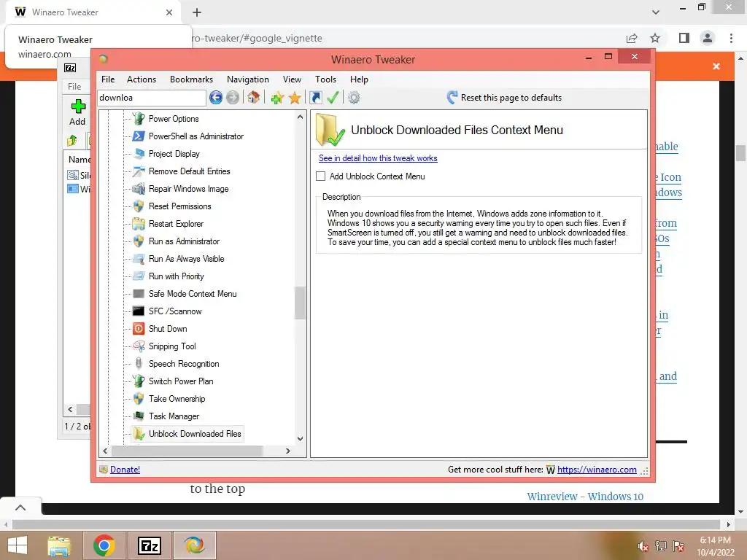Select Run with Priority entry
The width and height of the screenshot is (747, 560).
coord(177,276)
